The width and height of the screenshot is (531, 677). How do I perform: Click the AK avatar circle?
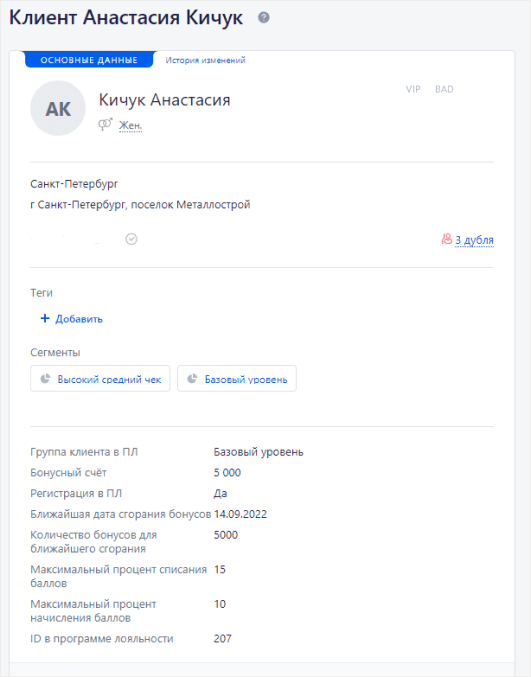click(58, 108)
